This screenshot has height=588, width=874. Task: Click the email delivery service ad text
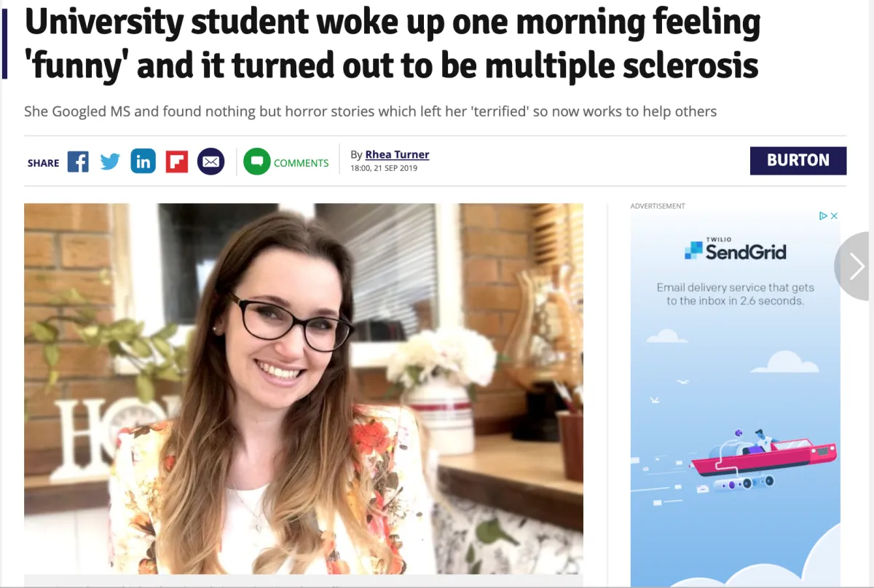[735, 294]
